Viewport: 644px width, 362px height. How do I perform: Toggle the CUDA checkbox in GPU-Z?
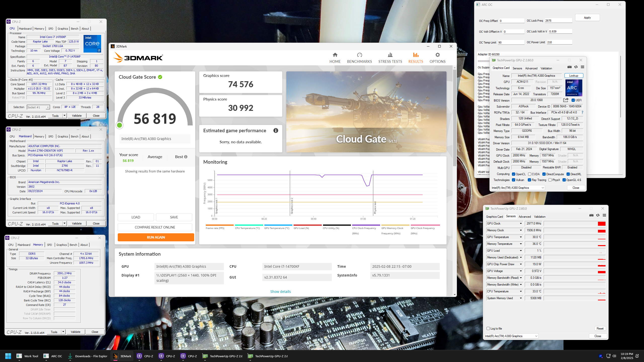pos(530,174)
